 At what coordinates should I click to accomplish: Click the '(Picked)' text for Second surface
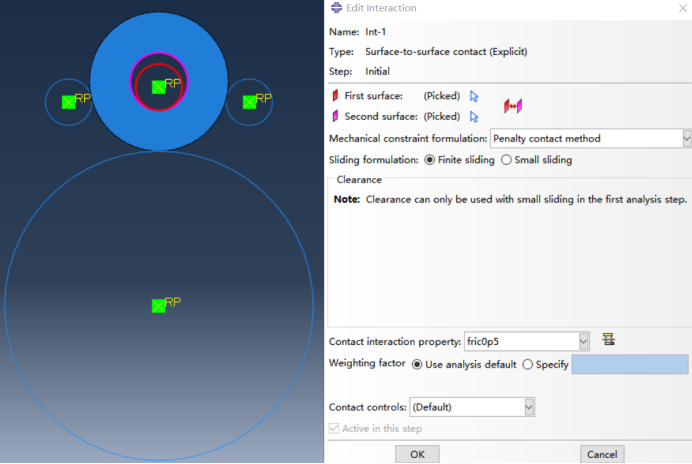coord(442,117)
